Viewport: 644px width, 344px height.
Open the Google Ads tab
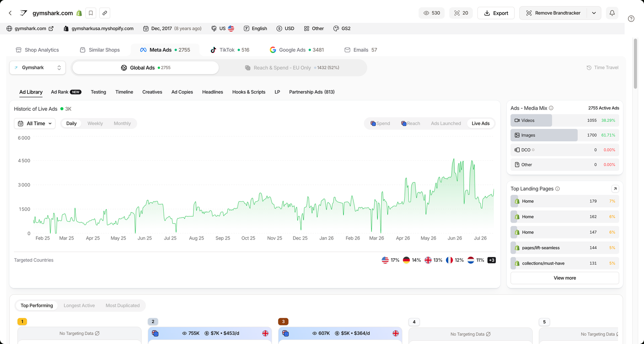pos(297,50)
